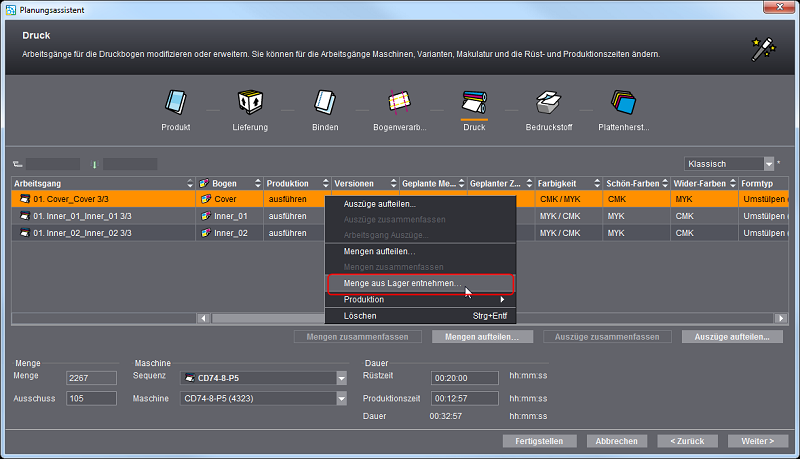This screenshot has width=800, height=459.
Task: Open the Bedruckstoff step icon
Action: point(549,102)
